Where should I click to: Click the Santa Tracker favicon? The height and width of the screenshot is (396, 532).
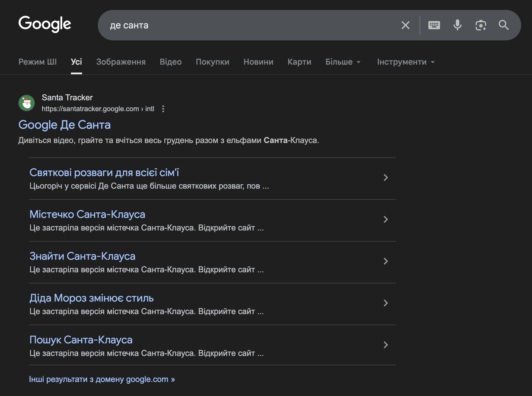click(x=27, y=103)
